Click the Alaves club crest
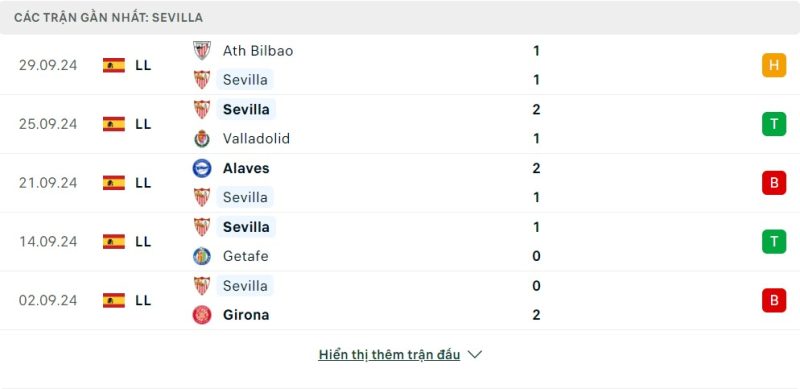800x389 pixels. coord(202,168)
